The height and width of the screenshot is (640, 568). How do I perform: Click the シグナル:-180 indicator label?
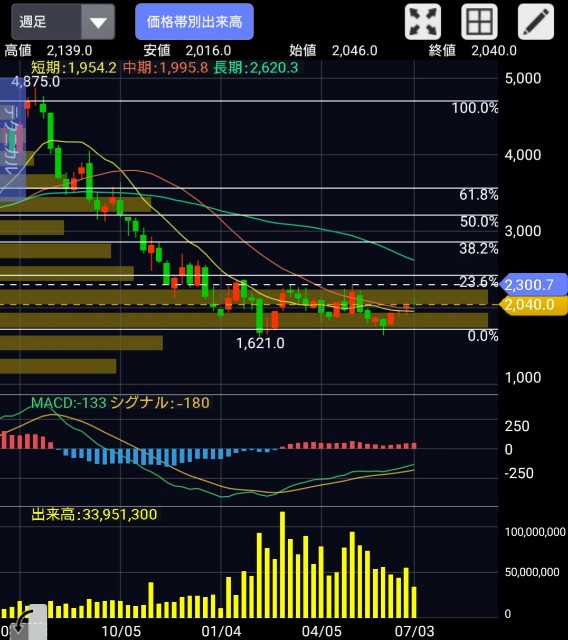(x=160, y=403)
